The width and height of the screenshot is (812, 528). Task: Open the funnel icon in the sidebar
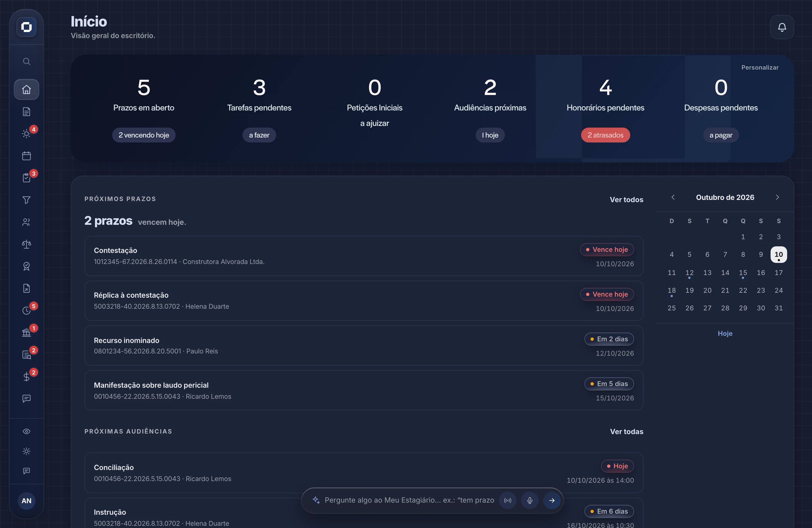point(26,200)
